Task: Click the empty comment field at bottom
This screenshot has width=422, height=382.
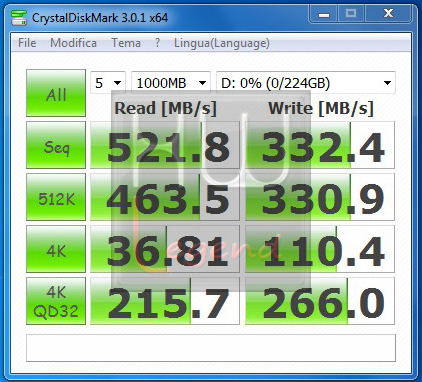Action: click(211, 348)
